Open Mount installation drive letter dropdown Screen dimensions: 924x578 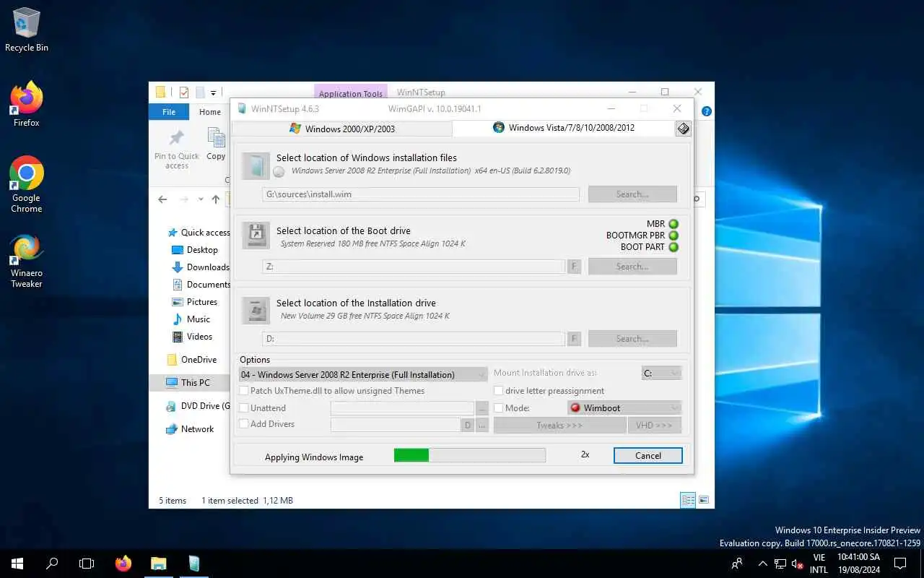pyautogui.click(x=661, y=374)
